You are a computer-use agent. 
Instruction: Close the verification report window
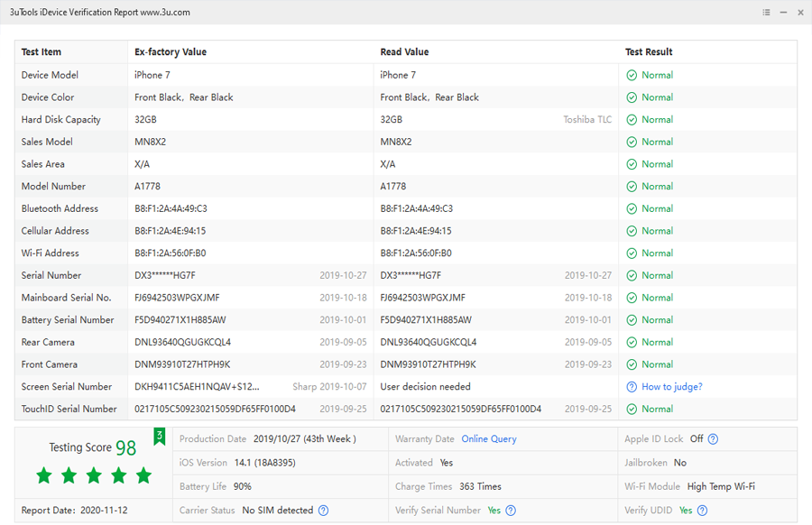[x=800, y=13]
